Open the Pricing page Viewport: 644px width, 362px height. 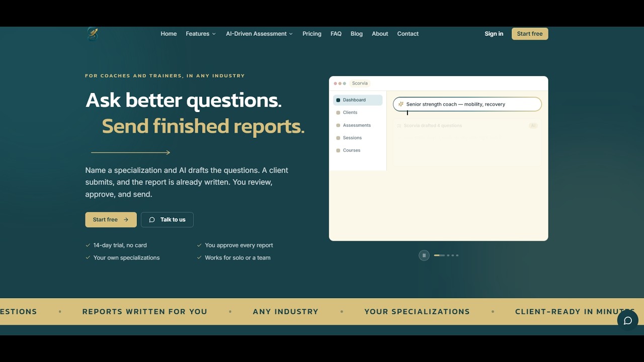(312, 34)
